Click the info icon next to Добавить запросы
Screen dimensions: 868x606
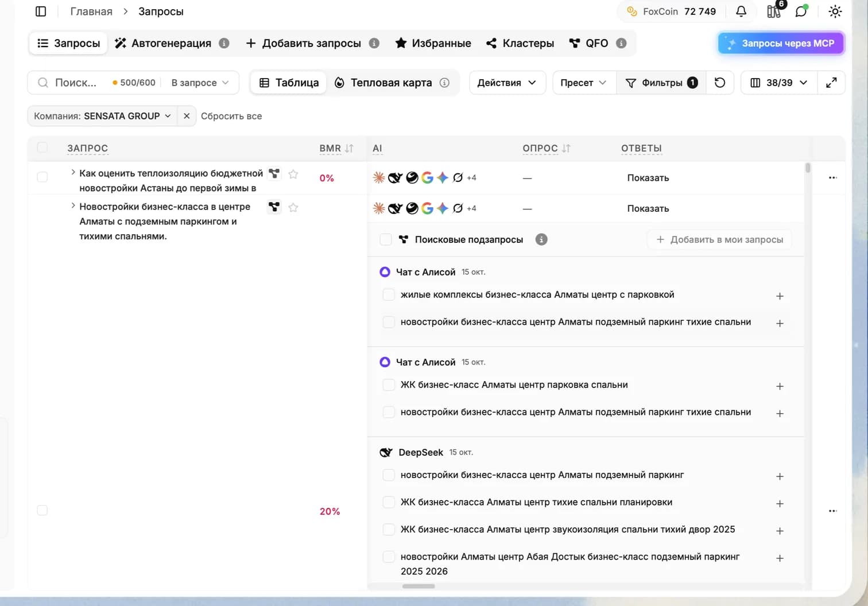click(x=374, y=43)
